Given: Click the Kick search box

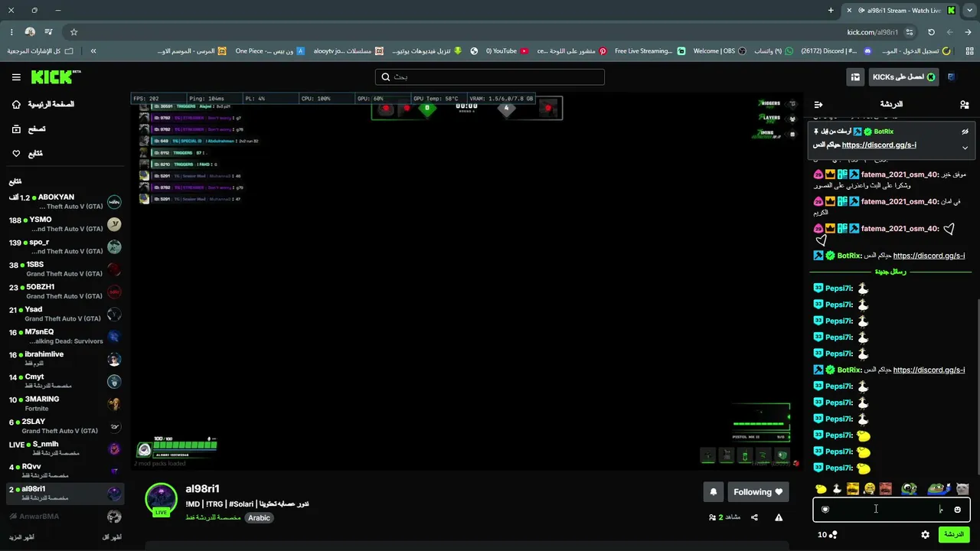Looking at the screenshot, I should [490, 77].
